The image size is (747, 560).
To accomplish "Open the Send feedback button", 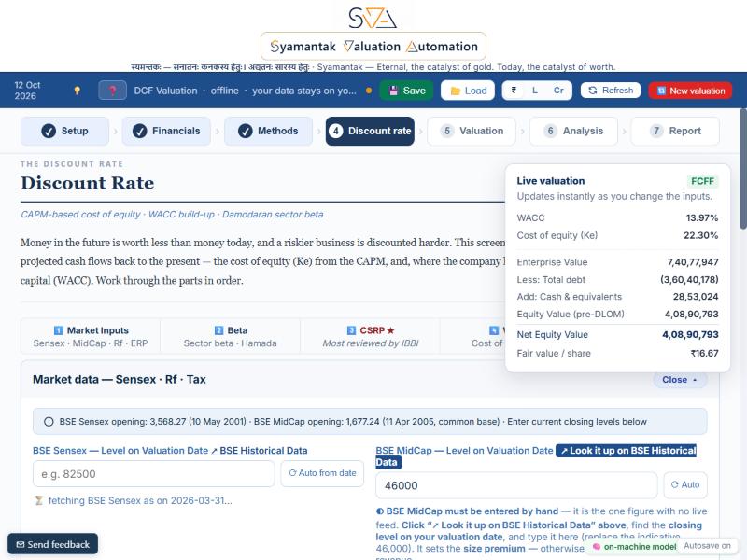I will (53, 544).
